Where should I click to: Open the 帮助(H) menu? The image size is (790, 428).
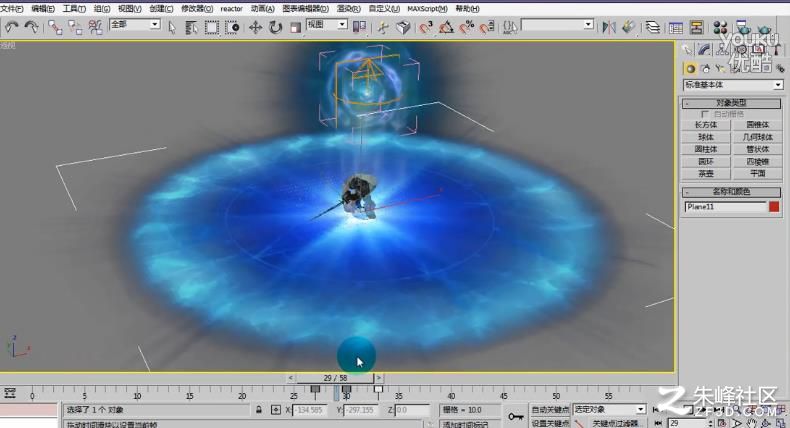467,9
